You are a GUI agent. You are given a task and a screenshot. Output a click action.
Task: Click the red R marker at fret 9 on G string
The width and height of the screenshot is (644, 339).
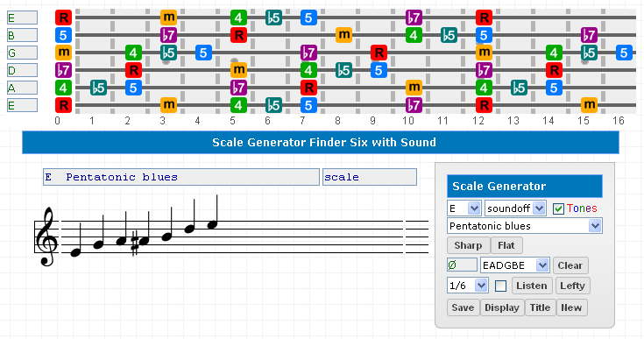coord(379,53)
